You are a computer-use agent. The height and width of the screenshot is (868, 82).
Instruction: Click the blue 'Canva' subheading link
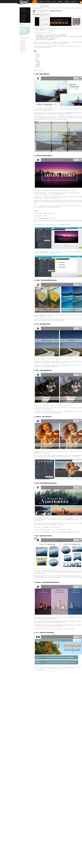[36, 211]
